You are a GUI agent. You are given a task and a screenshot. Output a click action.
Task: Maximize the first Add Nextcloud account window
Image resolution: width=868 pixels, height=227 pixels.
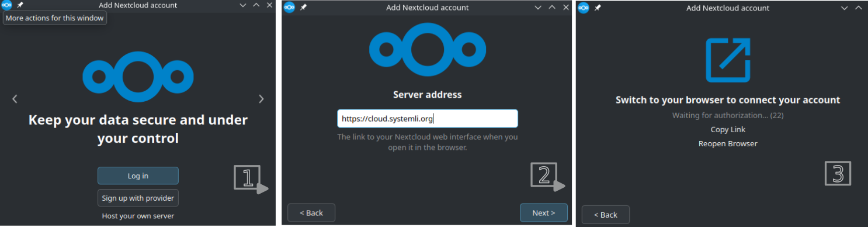(256, 5)
